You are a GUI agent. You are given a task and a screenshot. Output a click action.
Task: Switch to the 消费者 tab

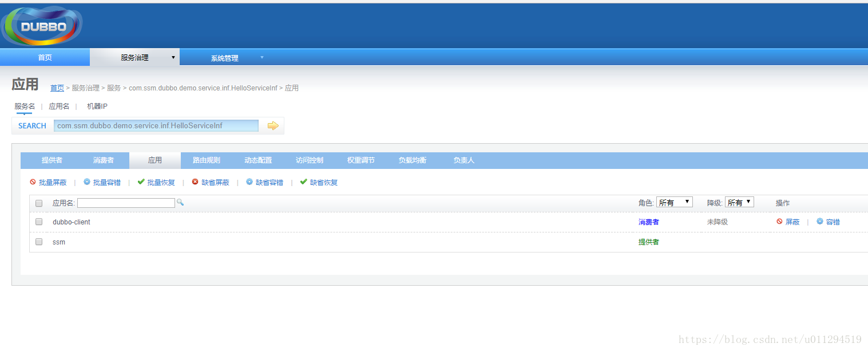104,160
